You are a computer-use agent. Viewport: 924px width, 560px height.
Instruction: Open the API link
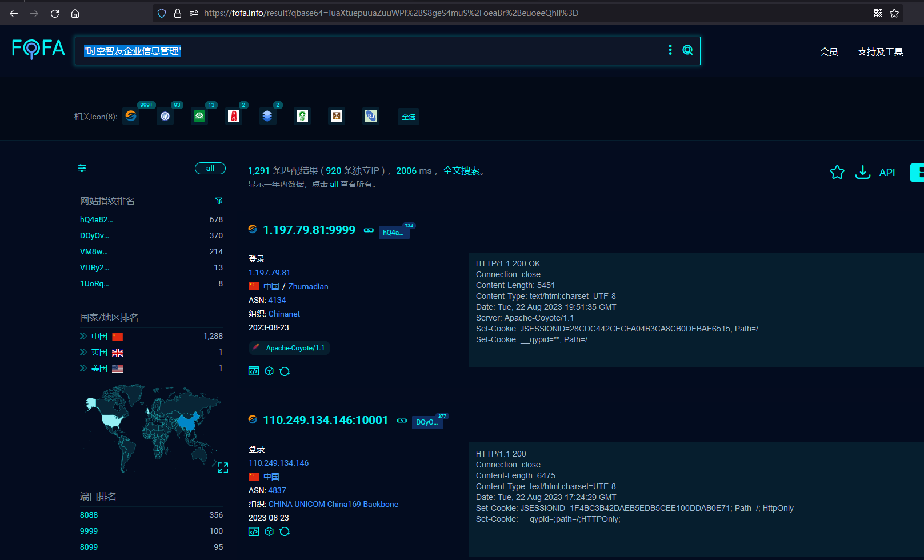point(887,173)
